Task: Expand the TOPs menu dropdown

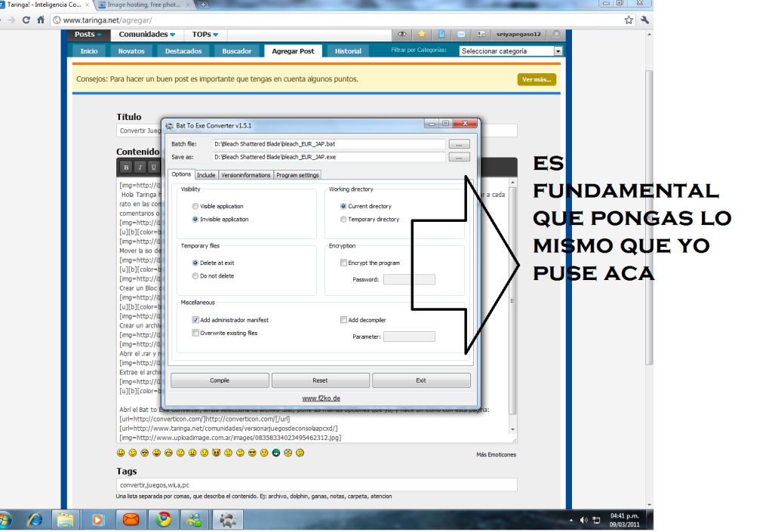Action: 205,35
